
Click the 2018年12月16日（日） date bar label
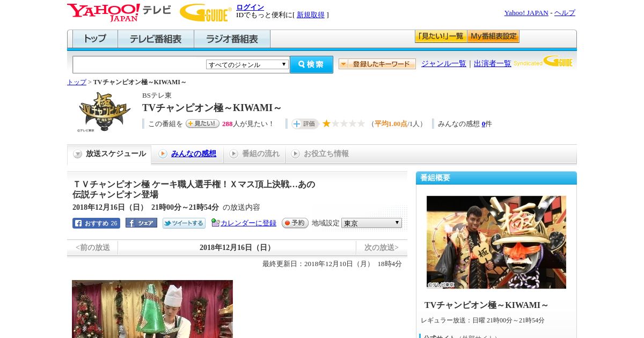237,248
